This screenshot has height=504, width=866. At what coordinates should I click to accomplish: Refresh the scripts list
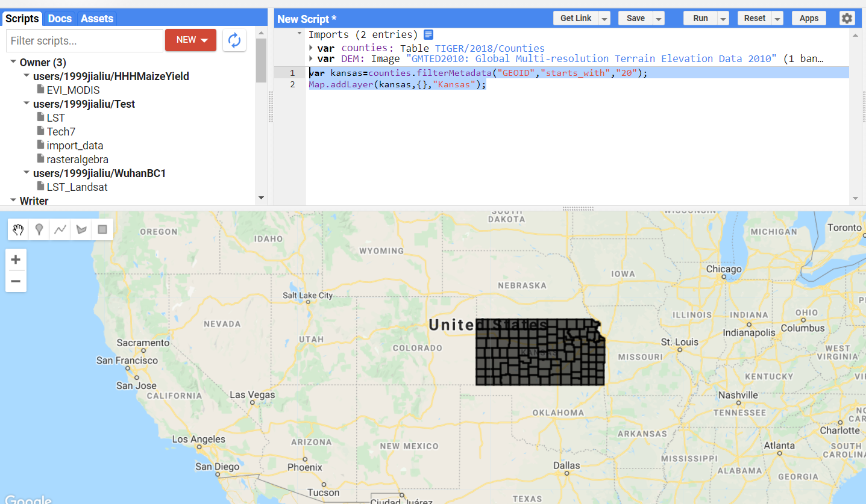click(x=234, y=40)
